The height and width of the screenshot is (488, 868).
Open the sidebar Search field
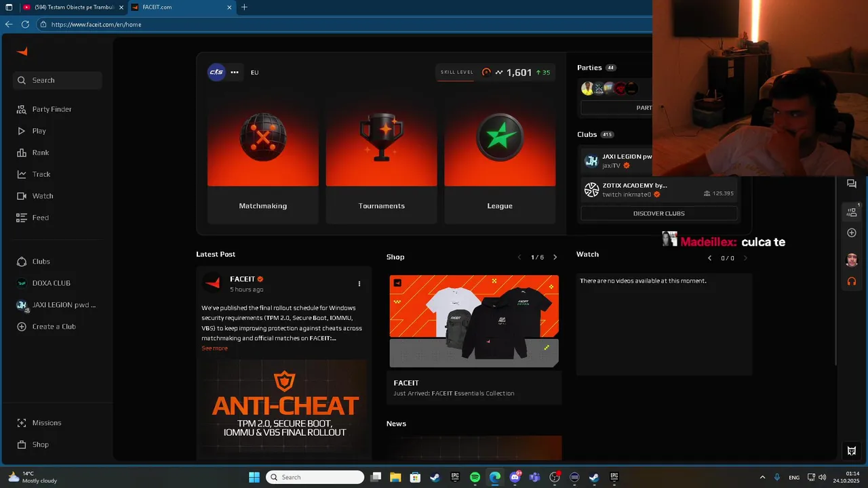(x=57, y=80)
